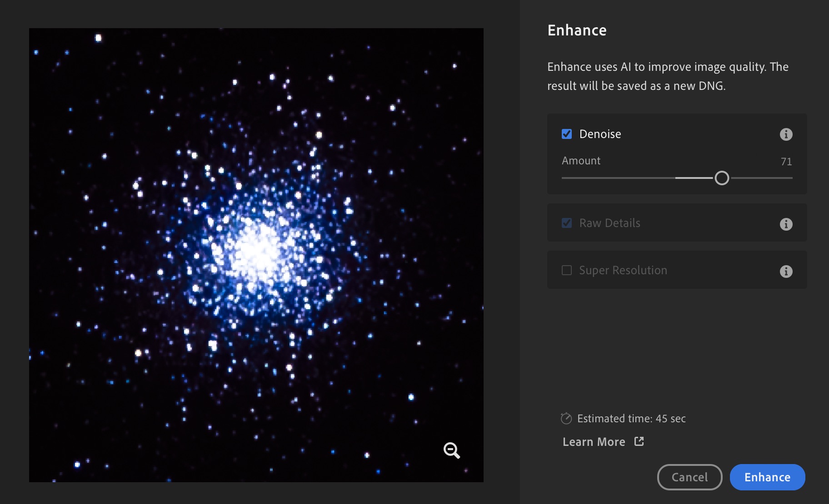
Task: Open the info tooltip beside Denoise
Action: coord(786,134)
